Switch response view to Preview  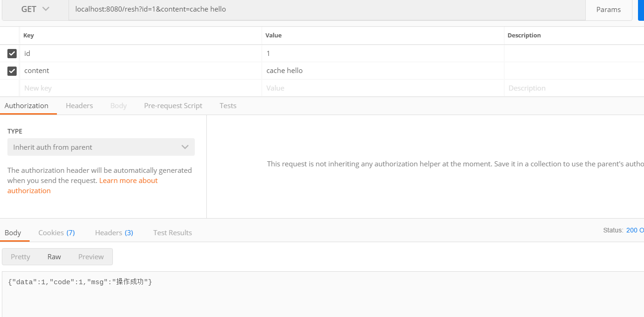tap(91, 256)
